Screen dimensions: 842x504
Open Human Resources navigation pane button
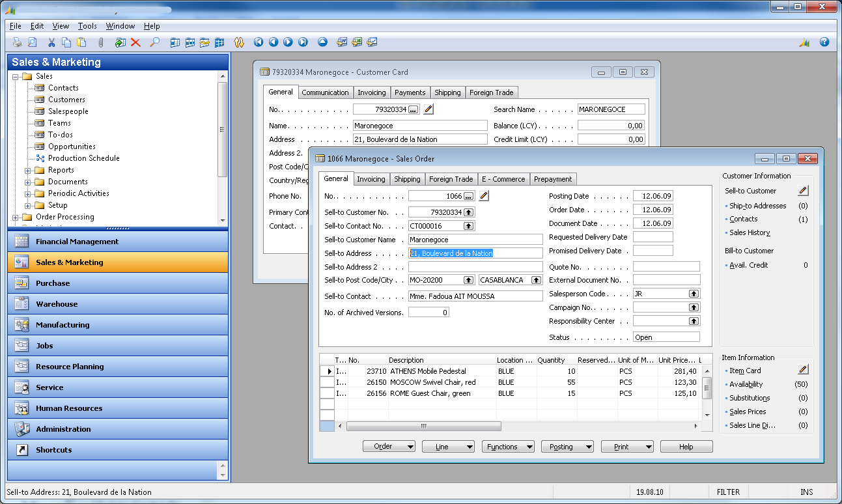click(x=118, y=408)
